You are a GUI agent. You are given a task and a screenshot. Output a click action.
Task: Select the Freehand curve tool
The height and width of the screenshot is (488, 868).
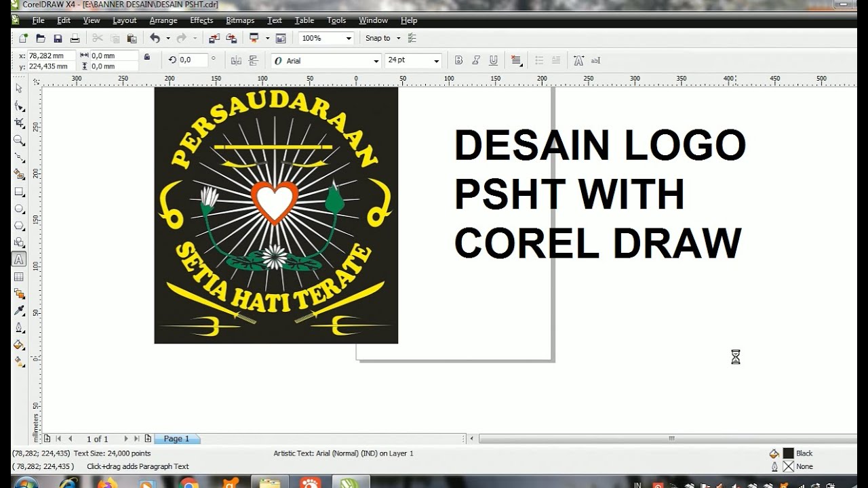pyautogui.click(x=19, y=157)
